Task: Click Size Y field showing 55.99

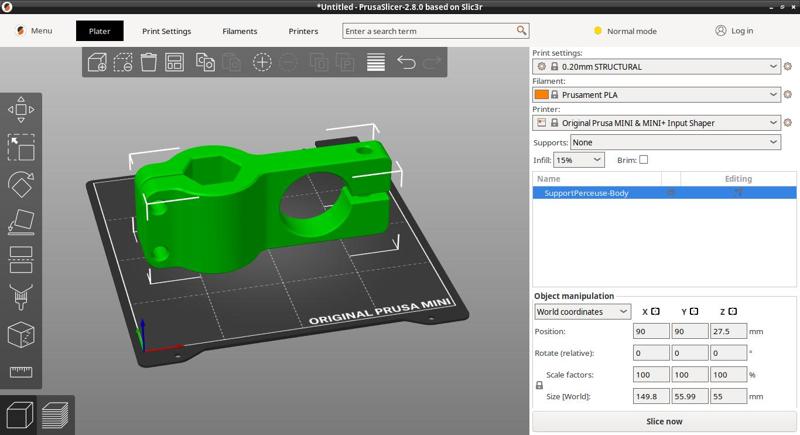Action: point(690,396)
